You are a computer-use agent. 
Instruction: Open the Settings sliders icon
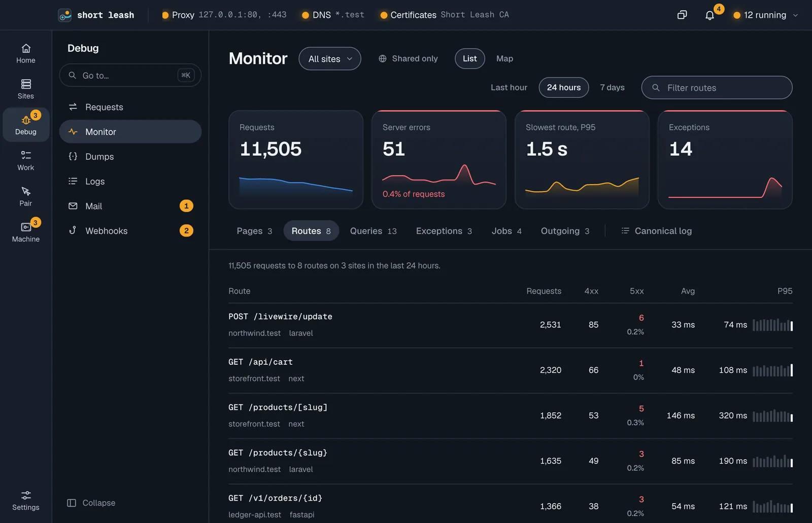26,495
